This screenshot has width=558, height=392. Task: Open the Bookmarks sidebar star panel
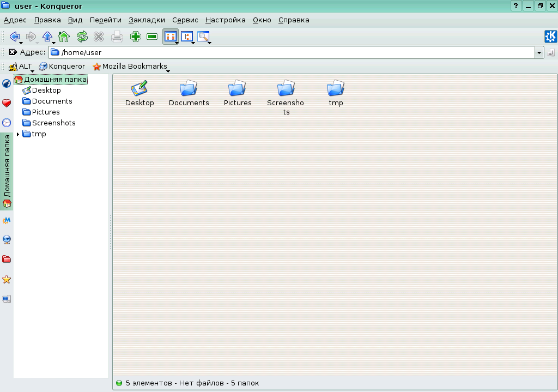(7, 279)
